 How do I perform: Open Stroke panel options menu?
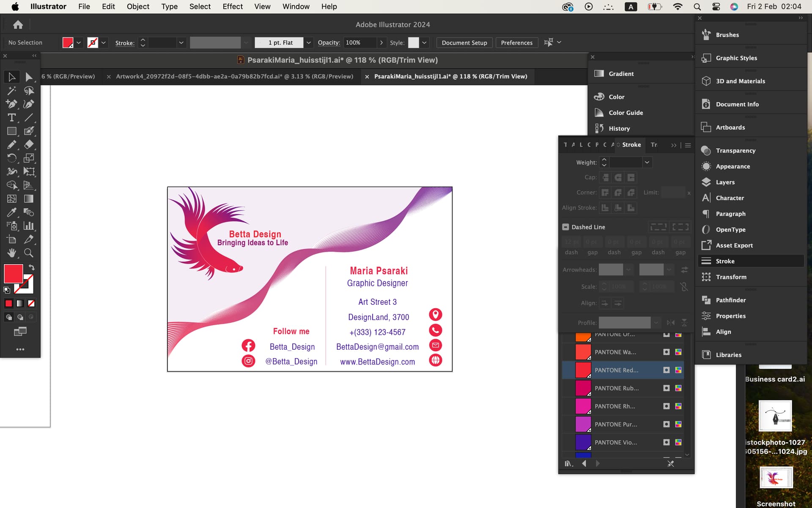click(688, 145)
